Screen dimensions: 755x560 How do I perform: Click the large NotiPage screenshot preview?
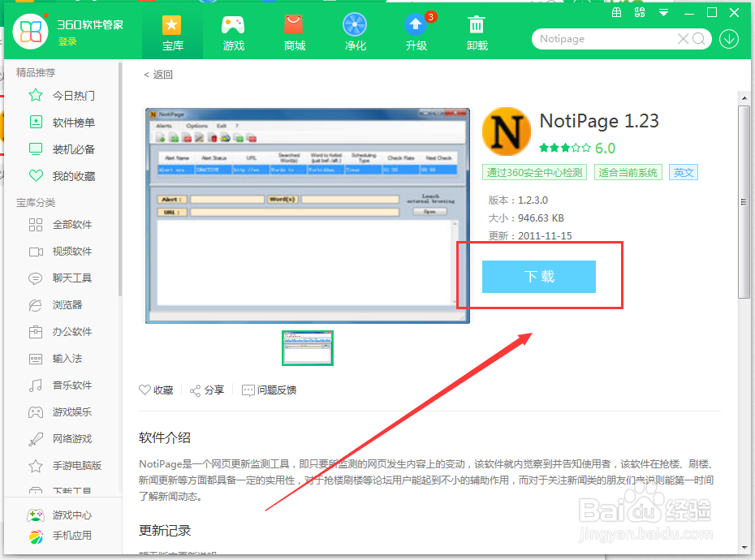click(x=307, y=215)
